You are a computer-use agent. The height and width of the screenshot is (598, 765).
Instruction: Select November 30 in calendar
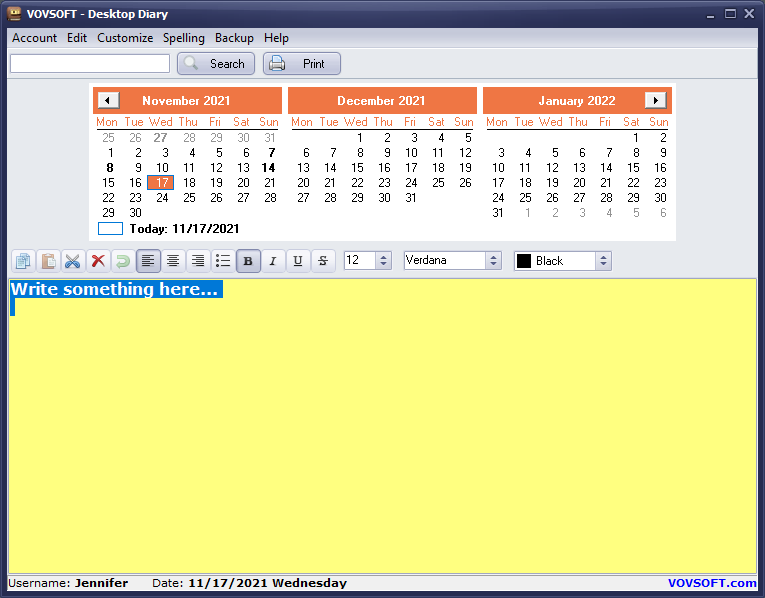(135, 213)
